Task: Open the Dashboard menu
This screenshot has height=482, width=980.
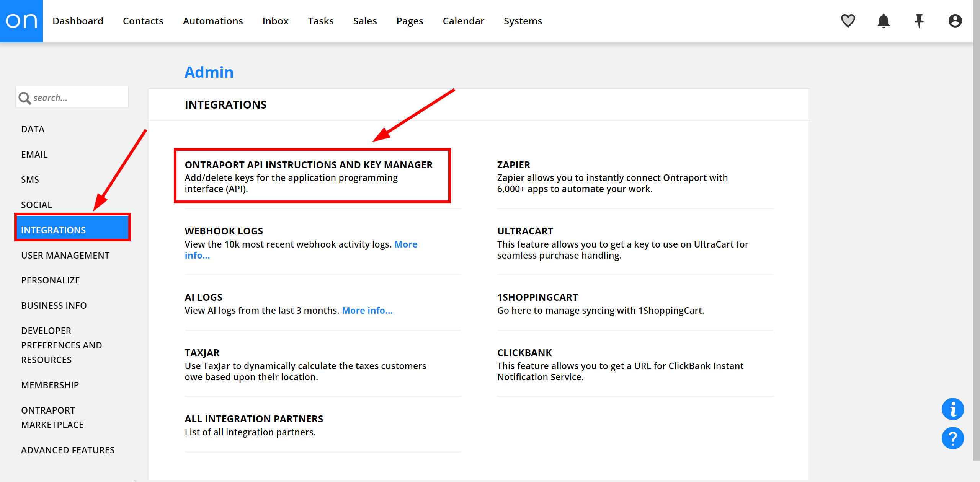Action: 78,21
